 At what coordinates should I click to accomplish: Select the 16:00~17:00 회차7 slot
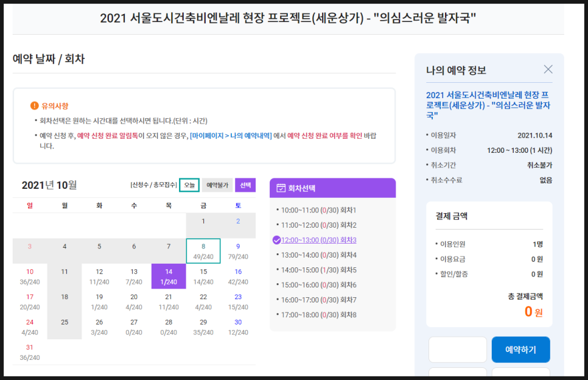[x=318, y=300]
